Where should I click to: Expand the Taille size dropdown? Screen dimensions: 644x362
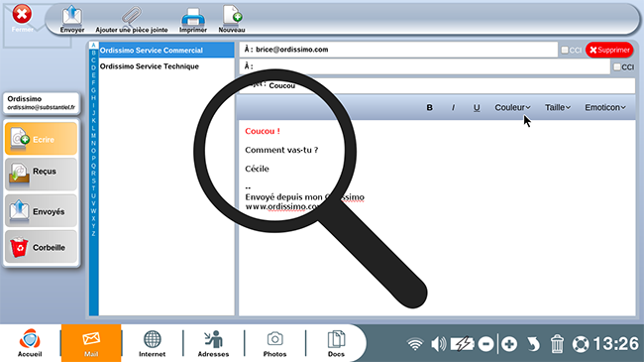click(x=558, y=107)
